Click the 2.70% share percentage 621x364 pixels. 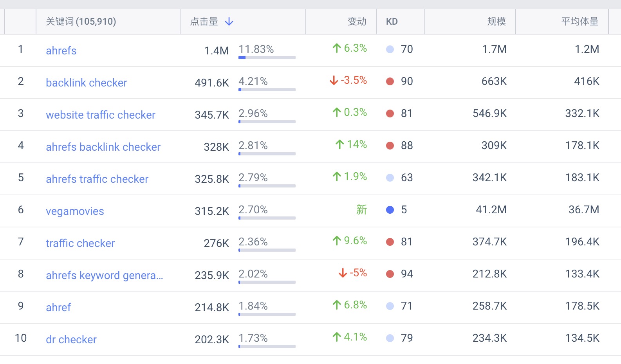[253, 210]
